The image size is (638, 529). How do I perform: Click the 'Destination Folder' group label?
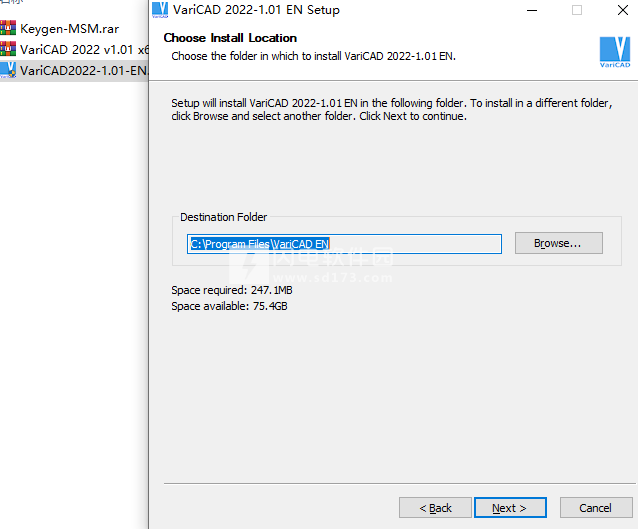223,217
